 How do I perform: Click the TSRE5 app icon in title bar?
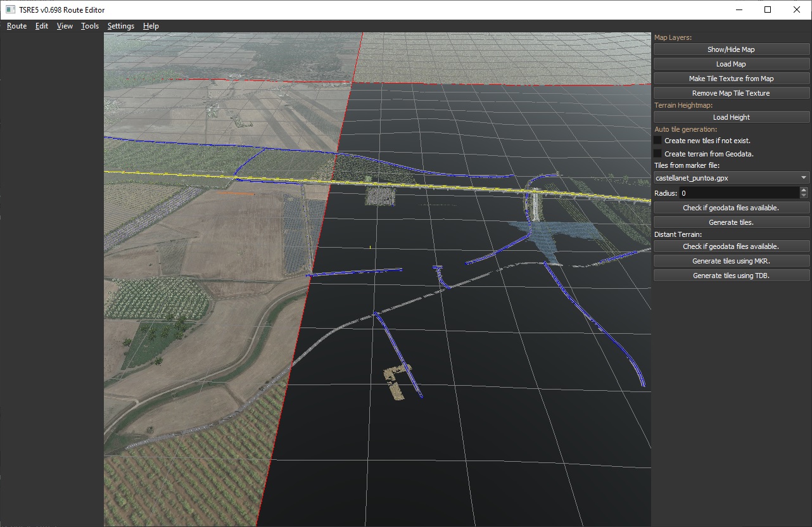[11, 10]
